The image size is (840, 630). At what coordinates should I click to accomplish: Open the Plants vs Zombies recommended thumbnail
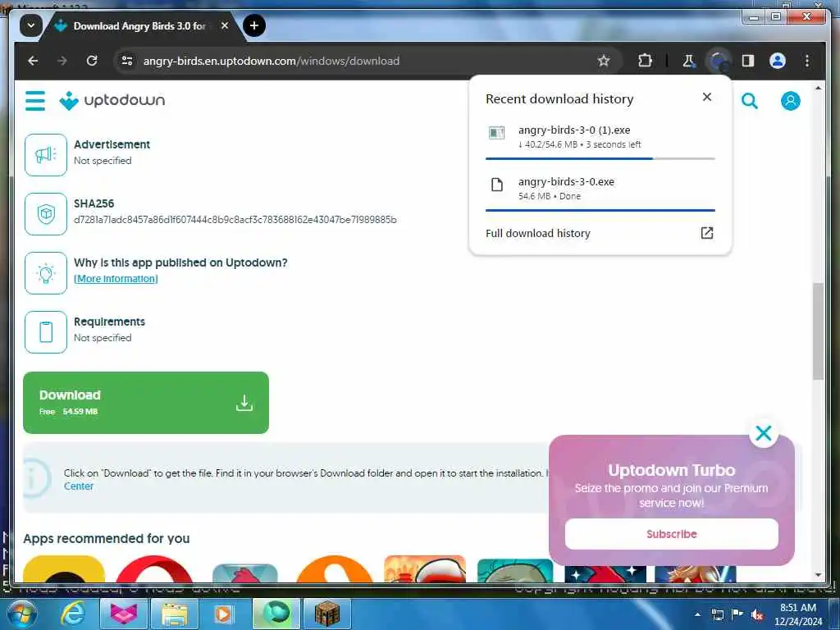[515, 570]
